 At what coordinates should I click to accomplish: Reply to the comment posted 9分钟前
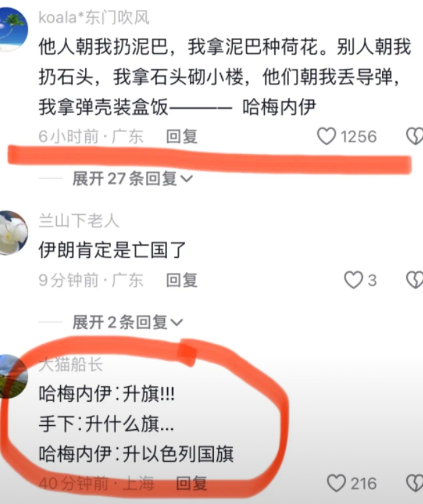point(182,280)
